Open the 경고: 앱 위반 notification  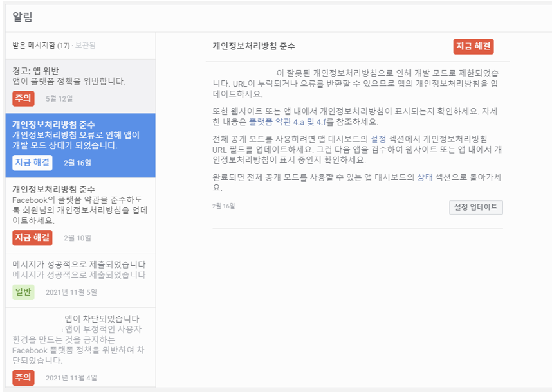80,86
